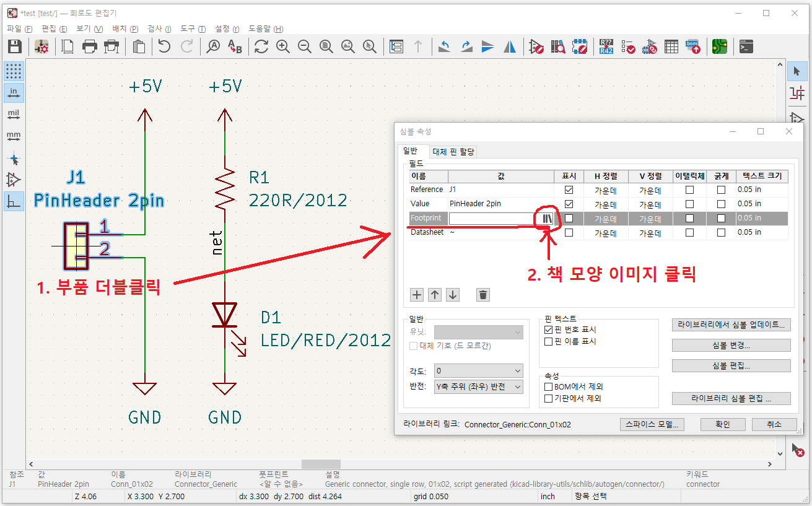Open the symbol library browser icon

click(x=558, y=46)
